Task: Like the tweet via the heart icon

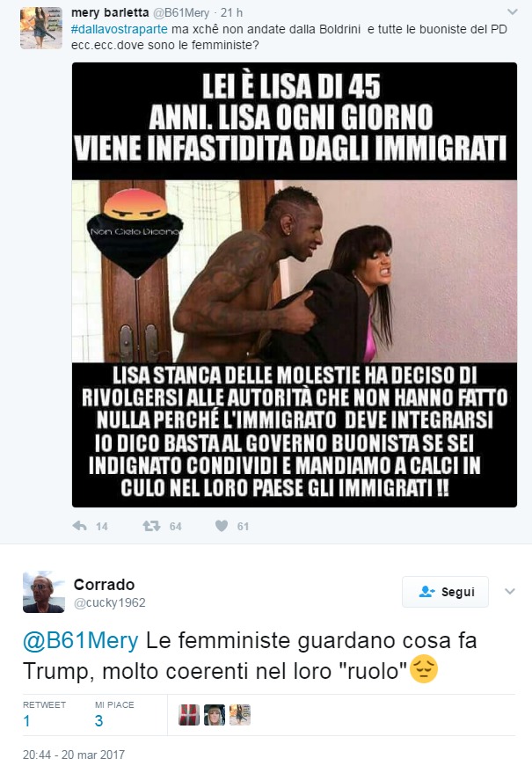Action: tap(222, 526)
